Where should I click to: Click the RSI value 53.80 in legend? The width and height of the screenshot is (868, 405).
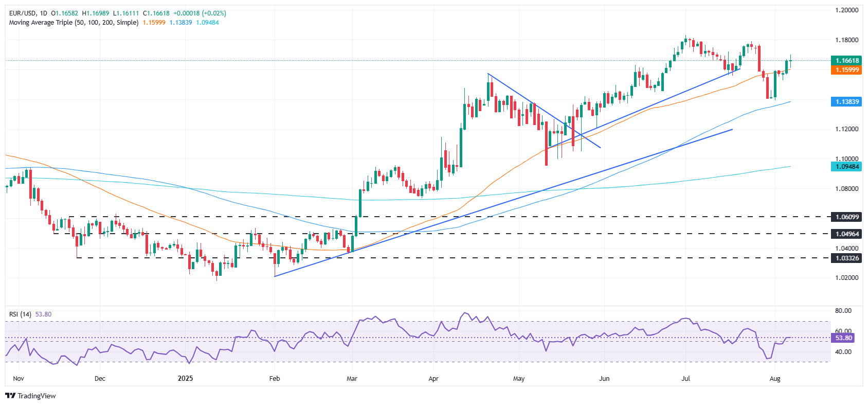tap(43, 314)
